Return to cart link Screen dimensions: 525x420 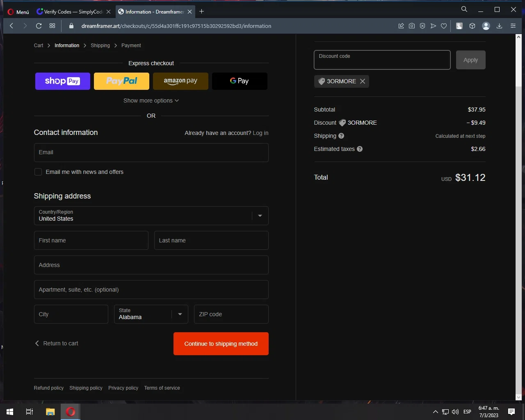tap(56, 343)
